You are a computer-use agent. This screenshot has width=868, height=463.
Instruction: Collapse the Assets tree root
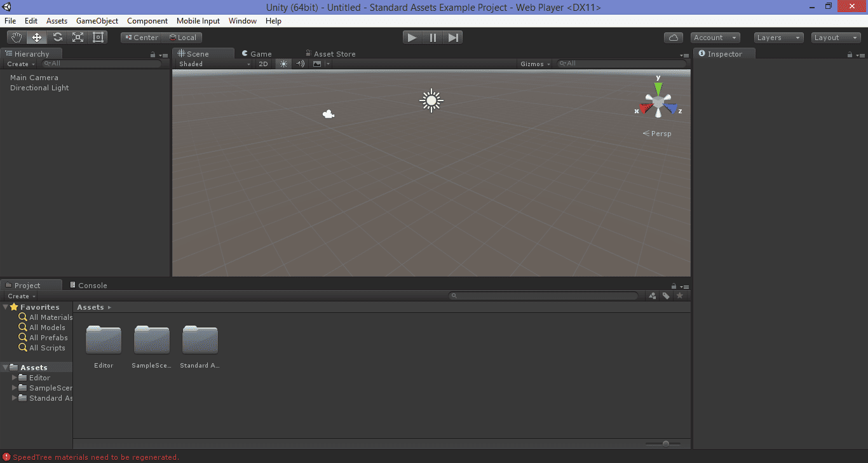click(x=6, y=368)
